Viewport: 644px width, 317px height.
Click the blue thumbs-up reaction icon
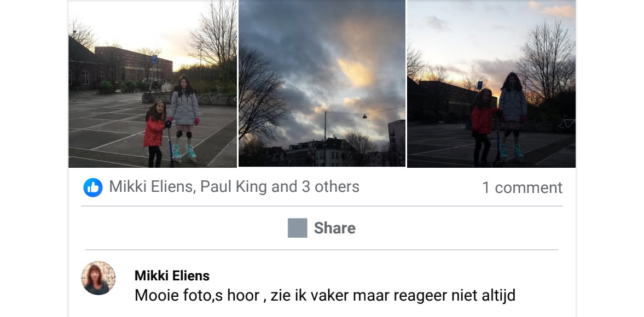click(x=93, y=187)
